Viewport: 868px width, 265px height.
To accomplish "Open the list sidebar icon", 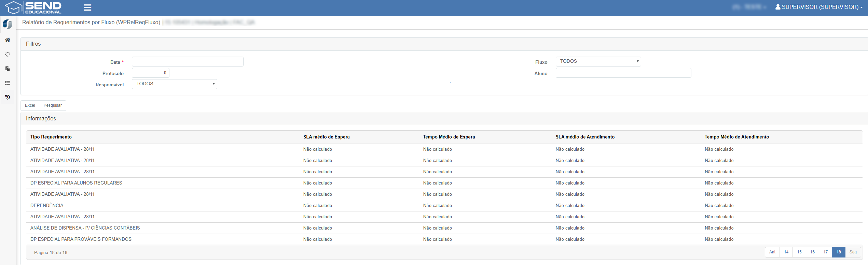I will 8,83.
